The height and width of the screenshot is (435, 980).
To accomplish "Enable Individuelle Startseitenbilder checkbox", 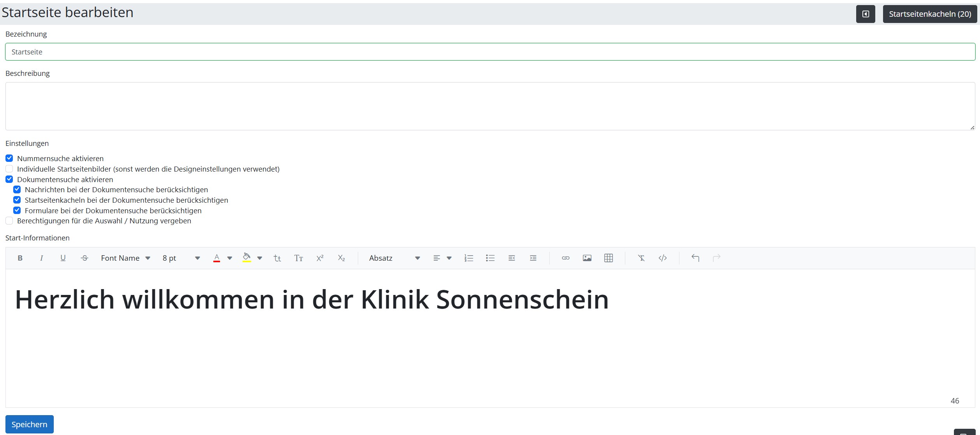I will [x=9, y=169].
